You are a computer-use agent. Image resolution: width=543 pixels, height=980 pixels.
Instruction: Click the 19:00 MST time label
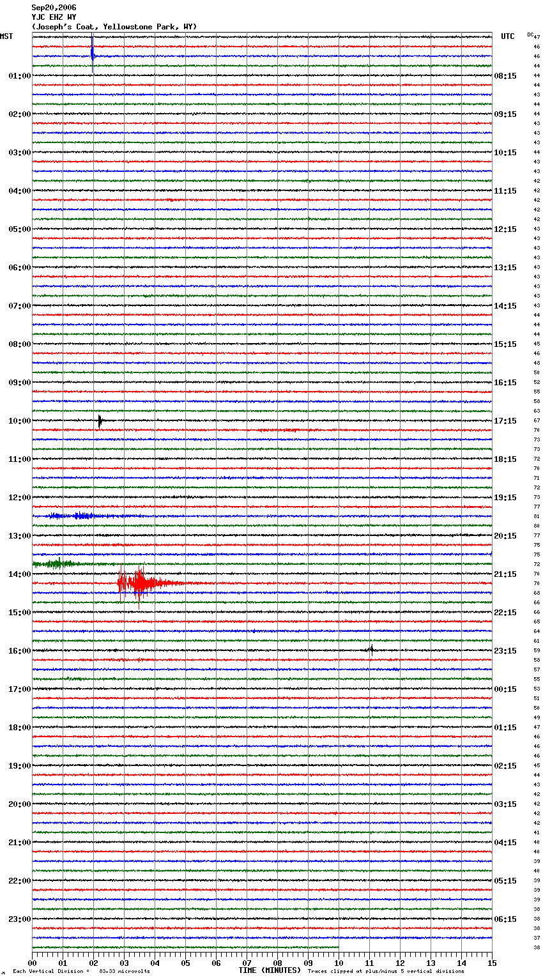[20, 766]
